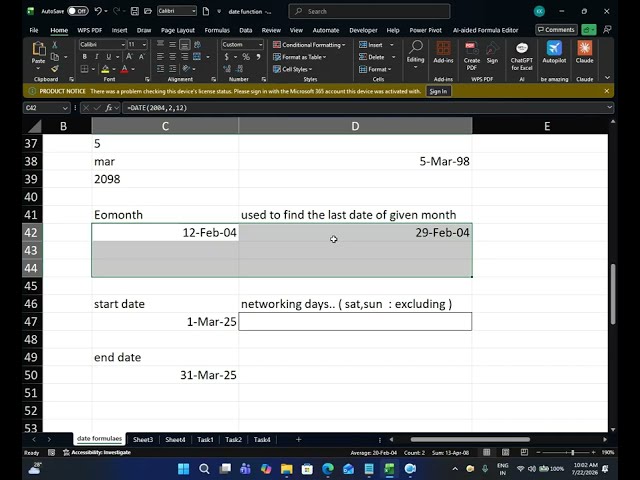Toggle Top Align in Alignment group
This screenshot has width=640, height=480.
coord(160,44)
